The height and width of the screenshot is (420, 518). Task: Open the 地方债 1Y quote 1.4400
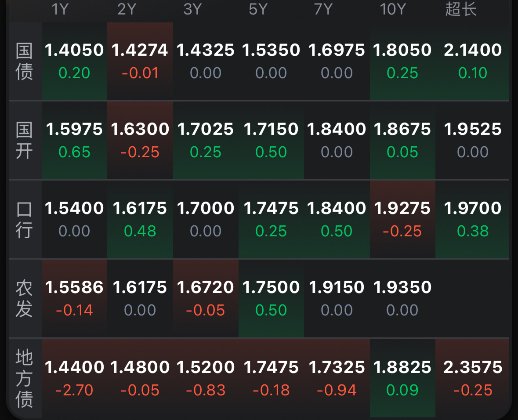(74, 378)
